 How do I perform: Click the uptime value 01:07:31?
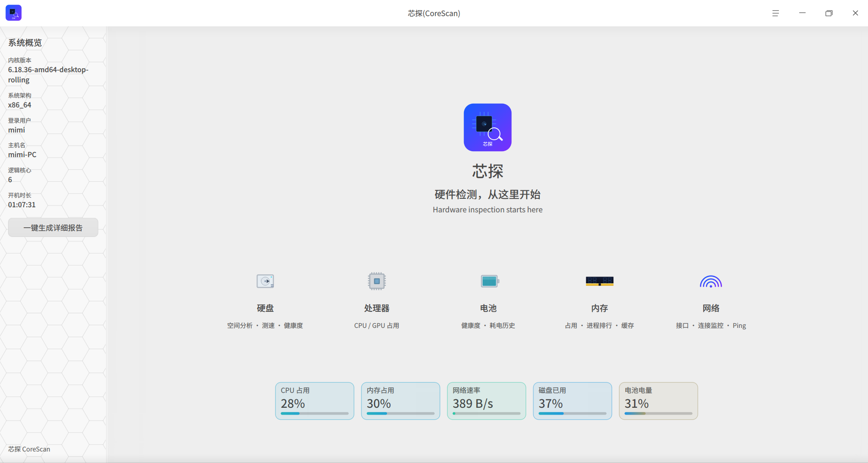tap(22, 205)
